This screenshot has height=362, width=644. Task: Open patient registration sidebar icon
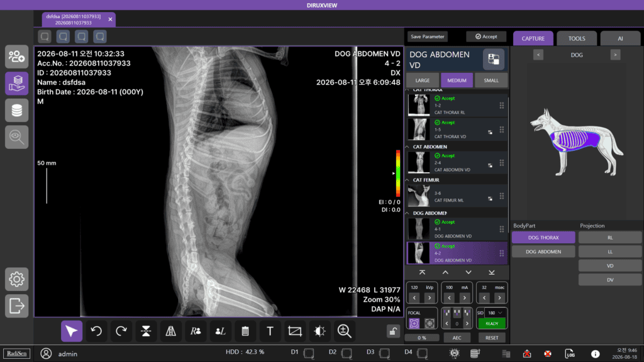point(17,57)
